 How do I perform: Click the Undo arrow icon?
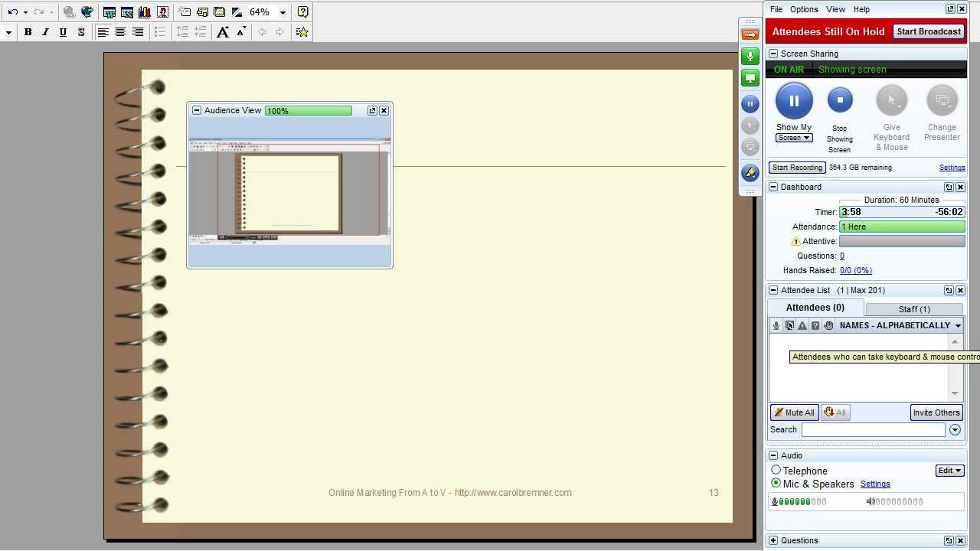coord(12,12)
